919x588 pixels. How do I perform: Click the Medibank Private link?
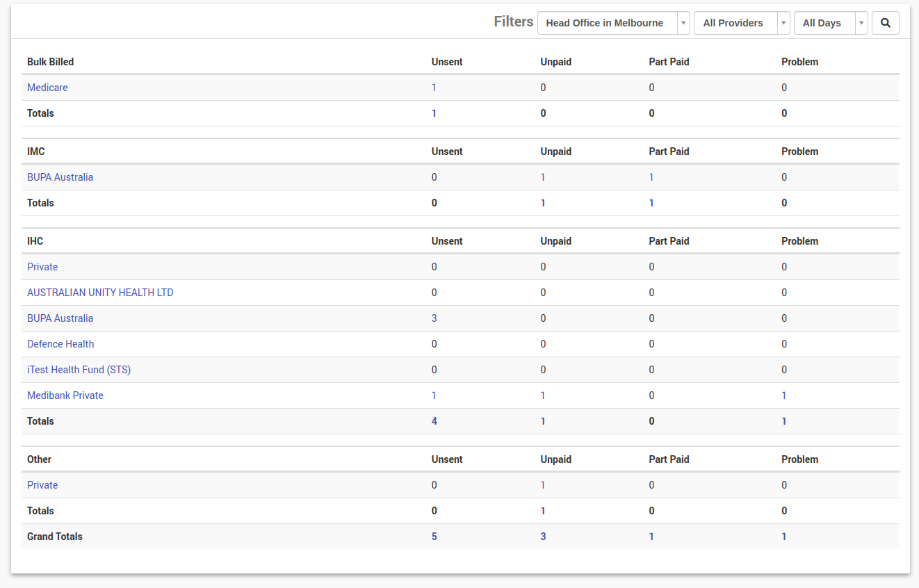click(x=65, y=395)
